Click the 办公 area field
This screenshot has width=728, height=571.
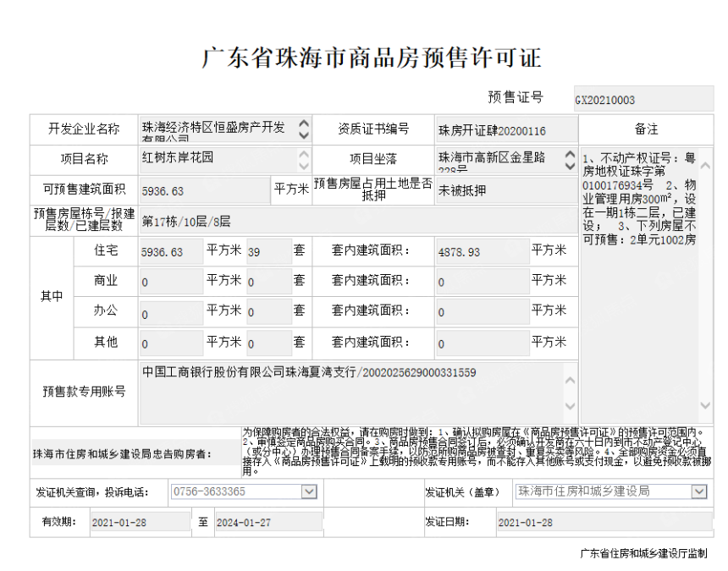point(171,312)
